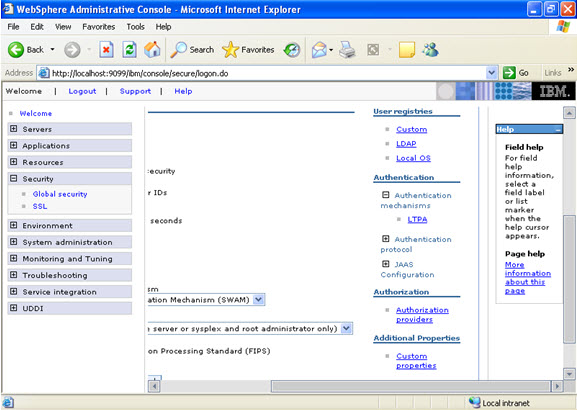The height and width of the screenshot is (410, 577).
Task: Click the Logout link
Action: click(82, 91)
